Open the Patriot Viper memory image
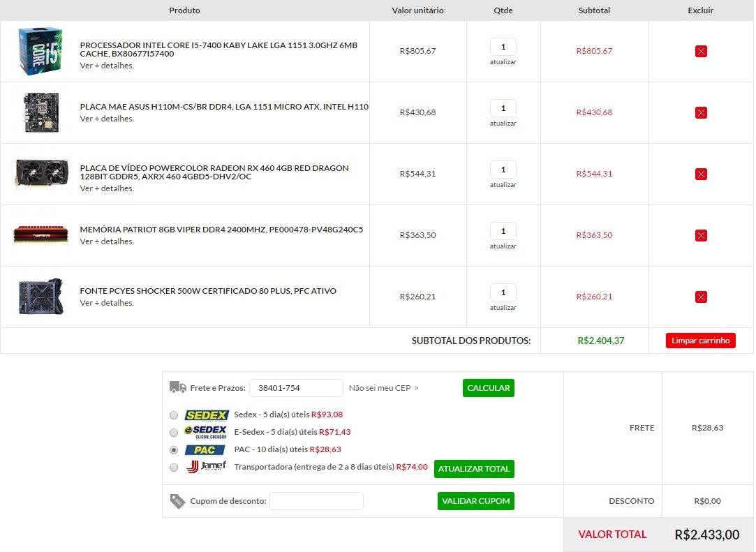This screenshot has height=552, width=756. coord(41,234)
